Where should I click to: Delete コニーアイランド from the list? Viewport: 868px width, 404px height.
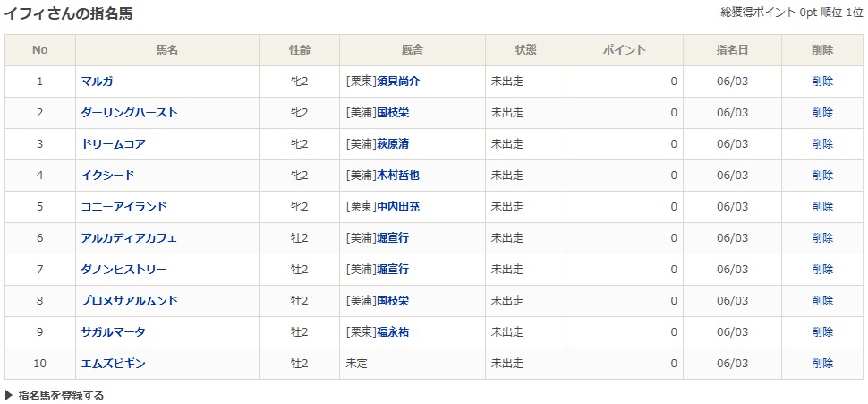[x=822, y=207]
